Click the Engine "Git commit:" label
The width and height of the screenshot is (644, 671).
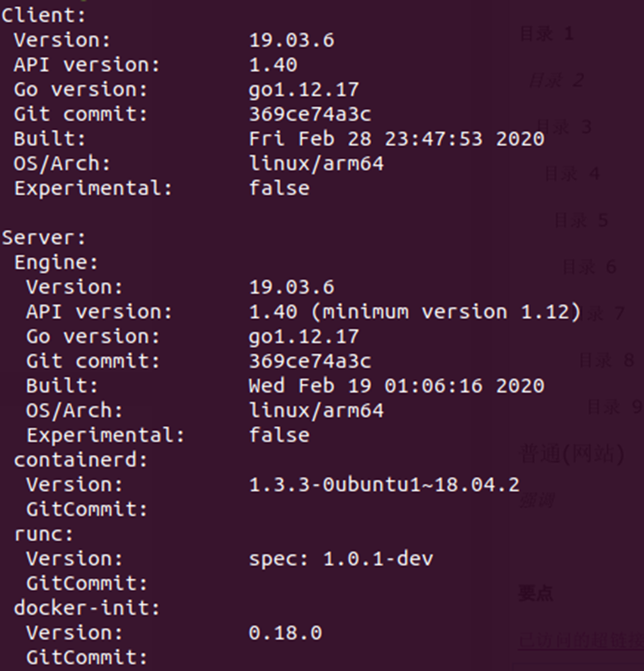[93, 362]
